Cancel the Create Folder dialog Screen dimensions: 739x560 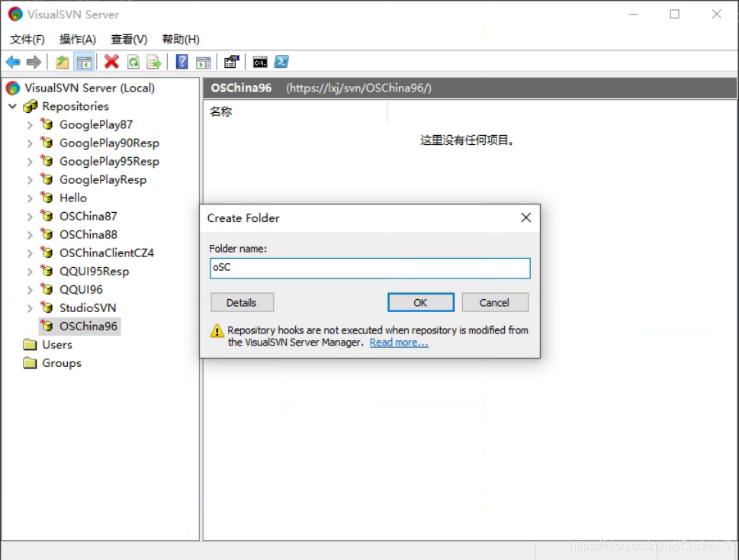pyautogui.click(x=494, y=302)
